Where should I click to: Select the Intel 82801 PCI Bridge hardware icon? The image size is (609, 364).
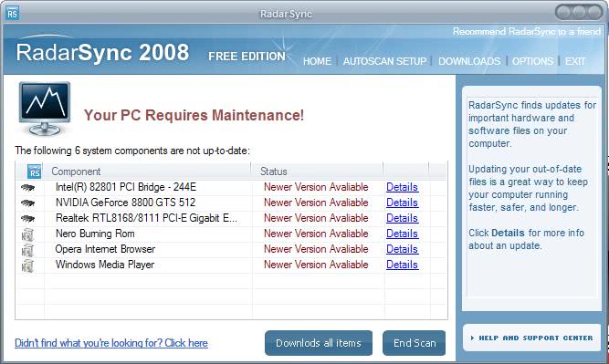coord(27,187)
